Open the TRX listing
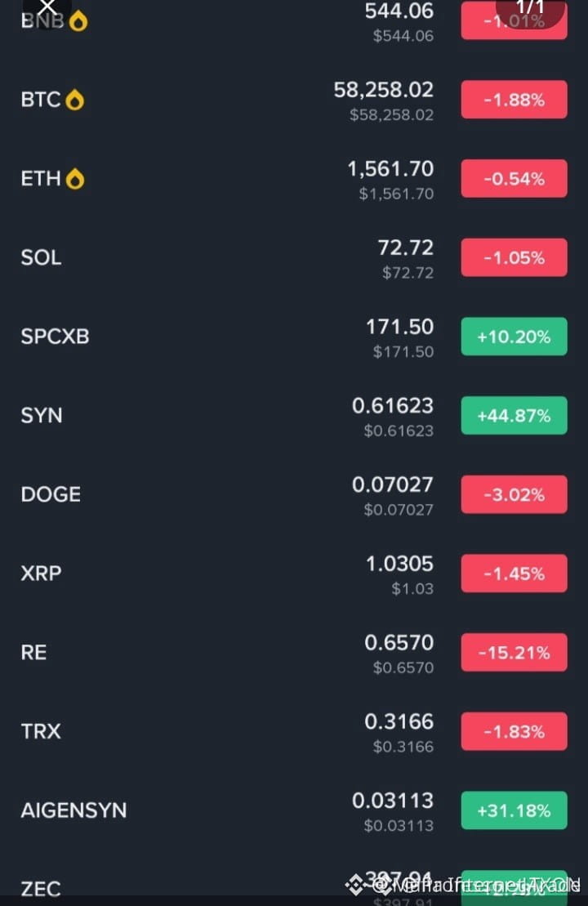The height and width of the screenshot is (906, 588). coord(294,731)
